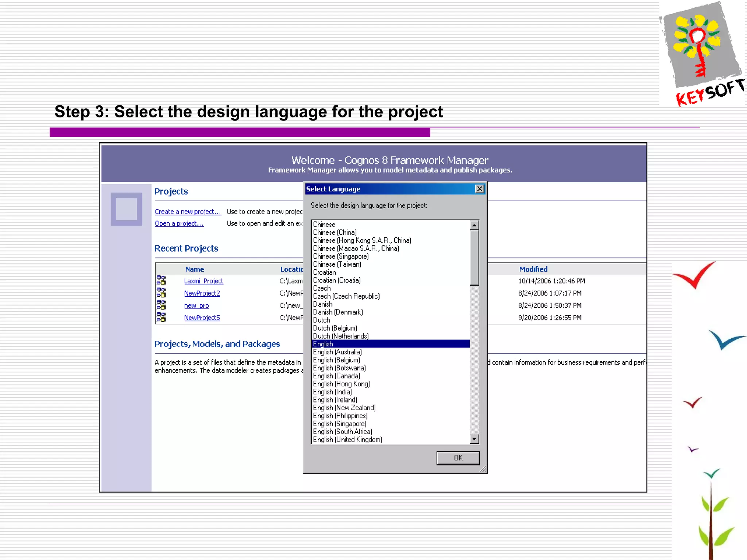Click the Open a project link

[179, 223]
